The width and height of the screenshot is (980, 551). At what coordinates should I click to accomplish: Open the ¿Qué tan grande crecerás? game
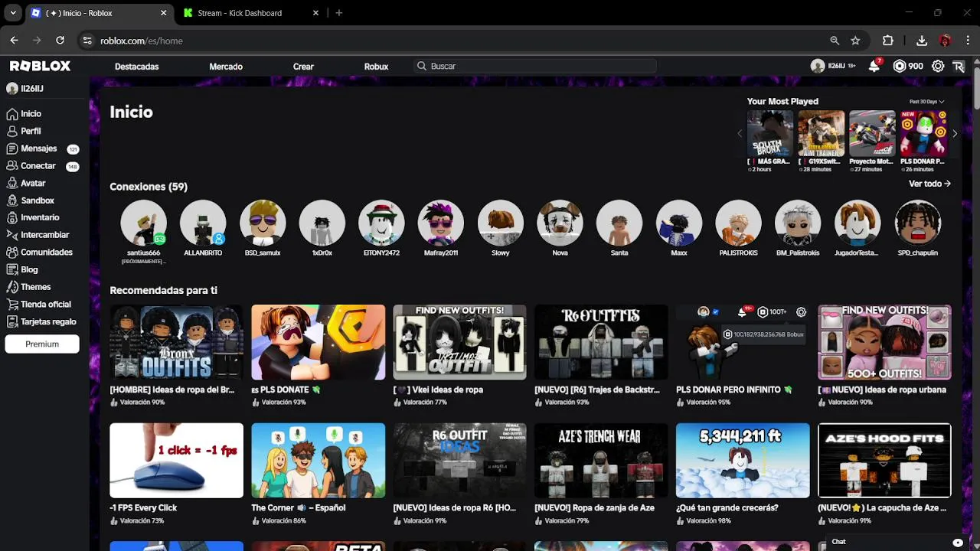coord(743,461)
